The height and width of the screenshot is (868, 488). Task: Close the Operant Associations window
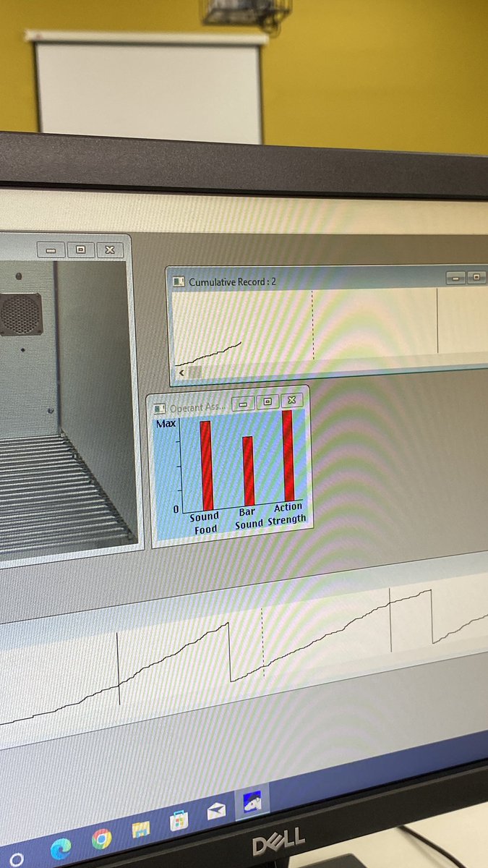(x=291, y=399)
